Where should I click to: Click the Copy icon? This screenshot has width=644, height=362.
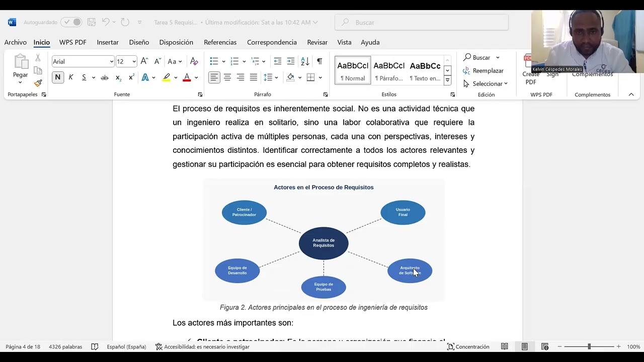click(38, 71)
